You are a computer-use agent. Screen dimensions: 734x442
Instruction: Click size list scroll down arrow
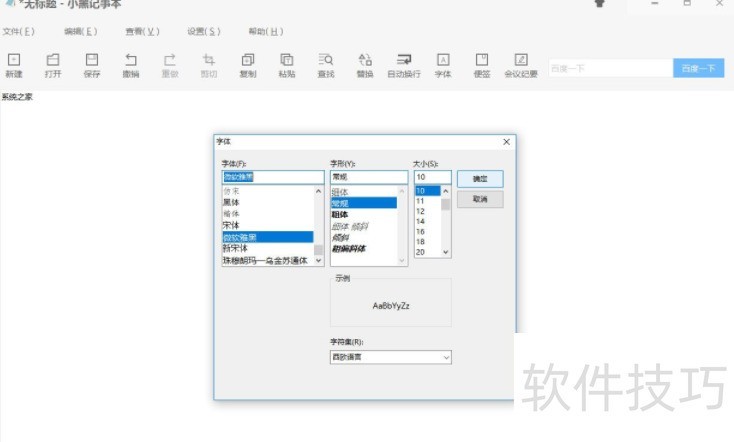(x=446, y=252)
